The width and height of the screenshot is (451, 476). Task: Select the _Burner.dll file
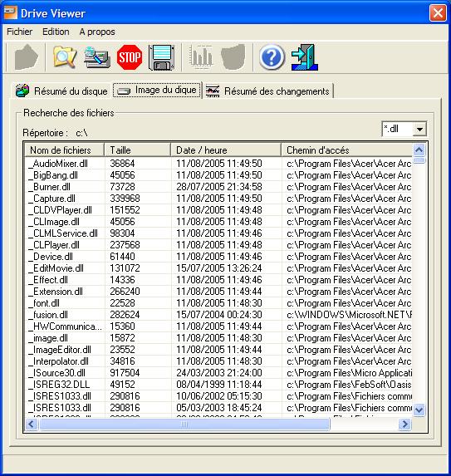[49, 187]
